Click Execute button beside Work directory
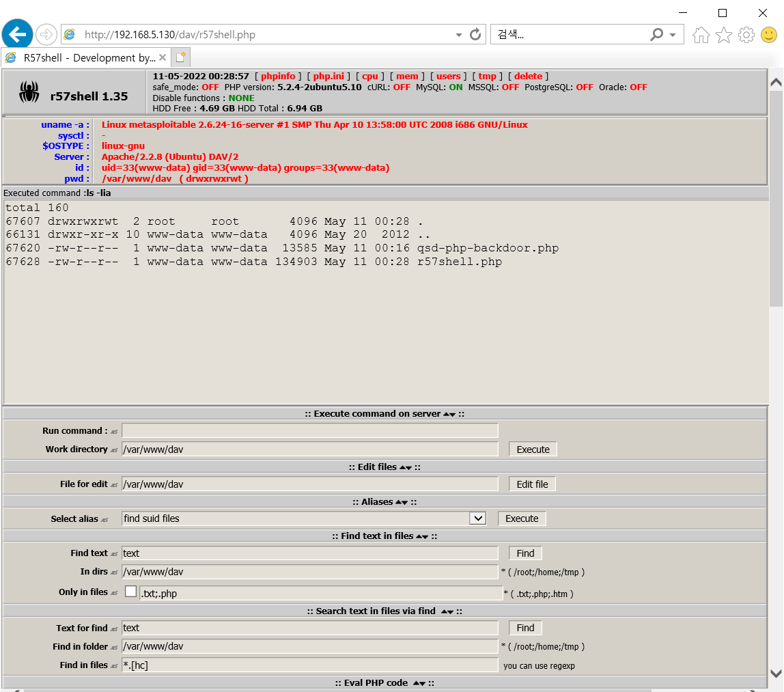This screenshot has width=784, height=692. pyautogui.click(x=533, y=449)
